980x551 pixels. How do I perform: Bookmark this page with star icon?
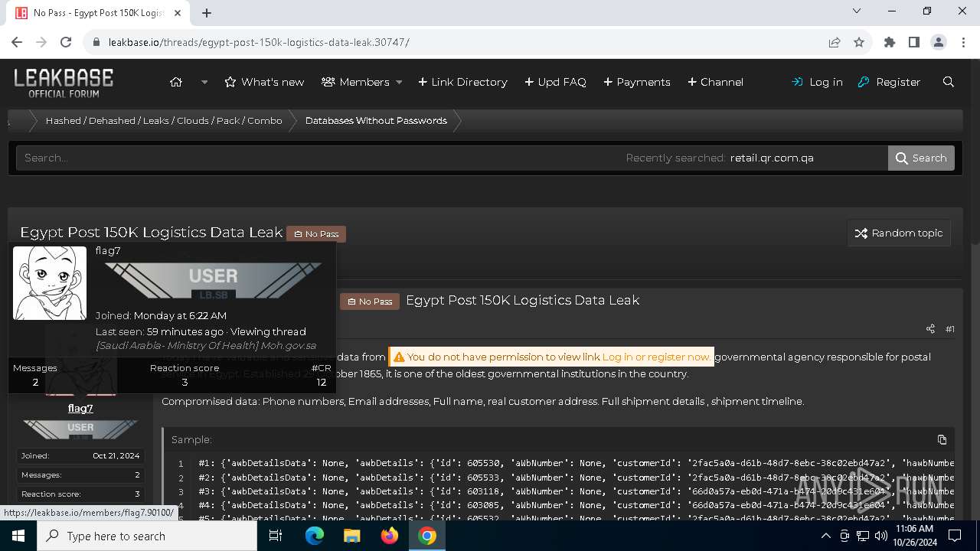[859, 42]
